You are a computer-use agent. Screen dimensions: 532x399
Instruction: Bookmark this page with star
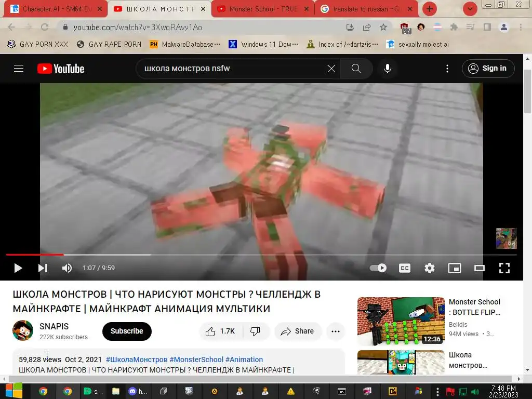coord(383,27)
